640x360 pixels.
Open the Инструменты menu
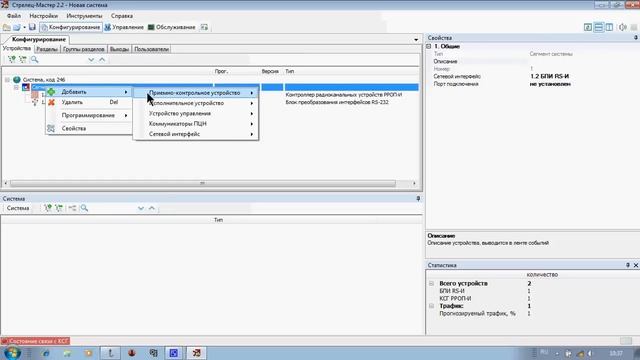pyautogui.click(x=84, y=16)
